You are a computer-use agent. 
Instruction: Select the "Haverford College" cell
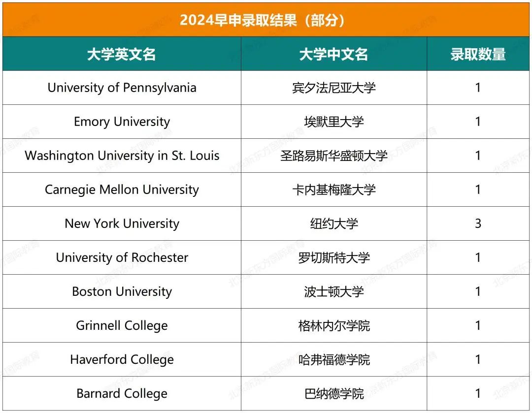[122, 359]
